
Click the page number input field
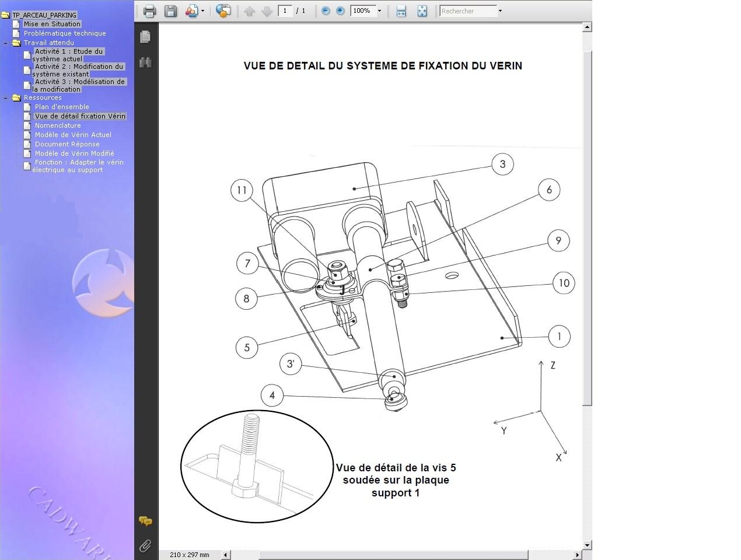(x=285, y=10)
